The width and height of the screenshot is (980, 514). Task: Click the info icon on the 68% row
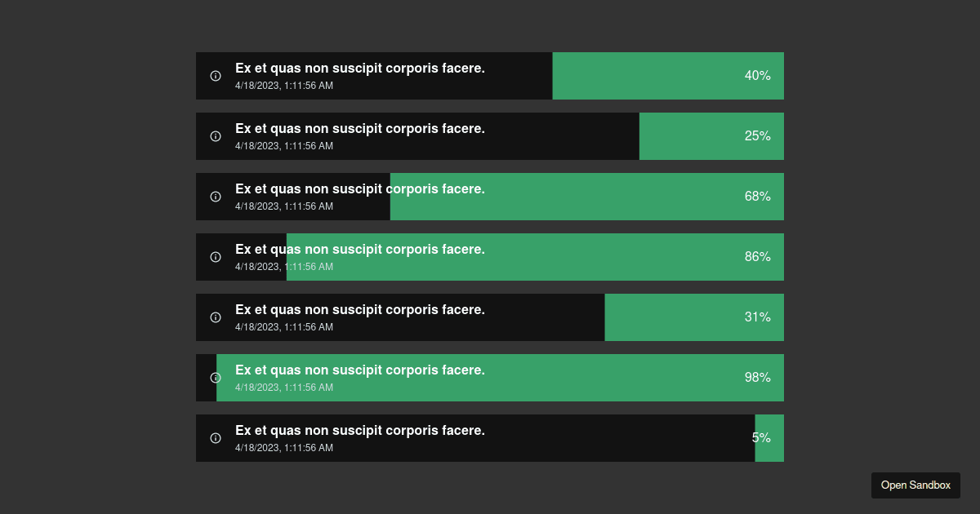click(x=216, y=197)
